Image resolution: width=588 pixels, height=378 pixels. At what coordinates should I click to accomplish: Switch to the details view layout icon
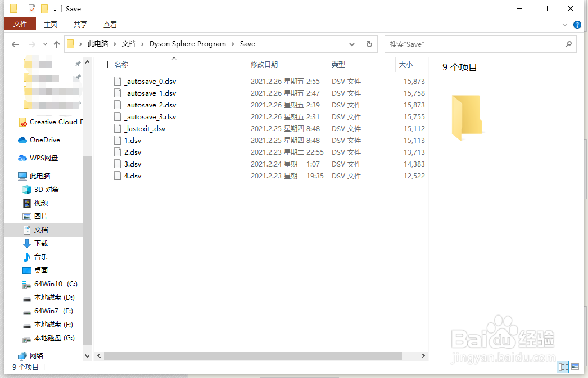click(563, 367)
